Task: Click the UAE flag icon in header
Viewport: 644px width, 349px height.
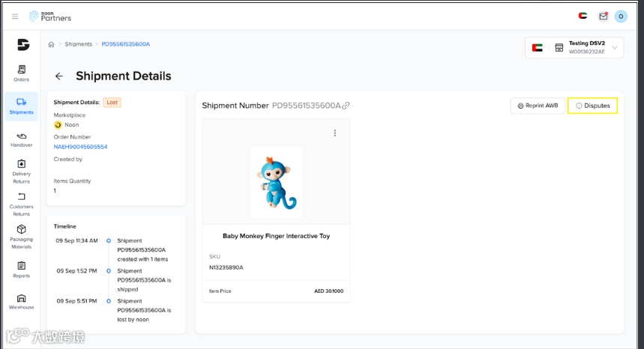Action: tap(583, 16)
